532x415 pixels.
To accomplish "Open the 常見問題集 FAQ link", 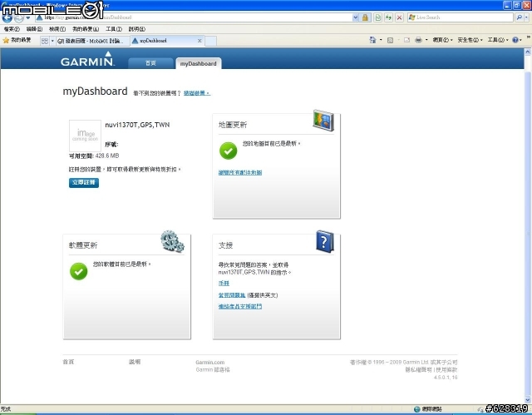I will click(x=232, y=295).
